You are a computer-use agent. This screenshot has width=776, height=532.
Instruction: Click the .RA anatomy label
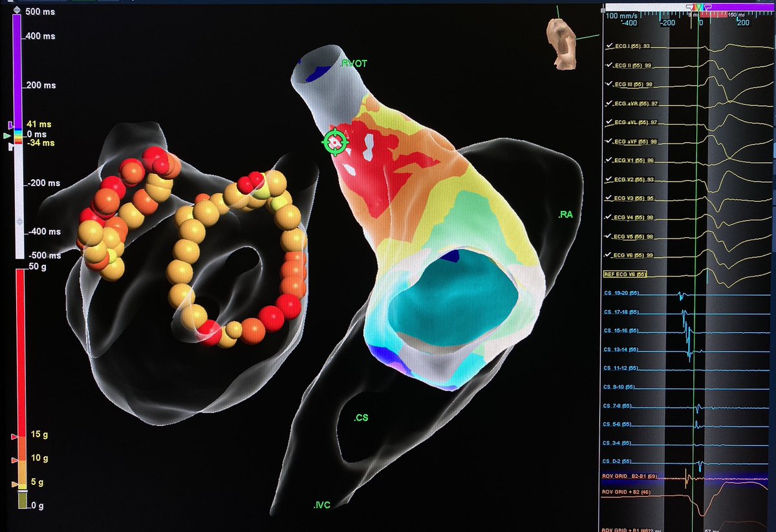[565, 214]
